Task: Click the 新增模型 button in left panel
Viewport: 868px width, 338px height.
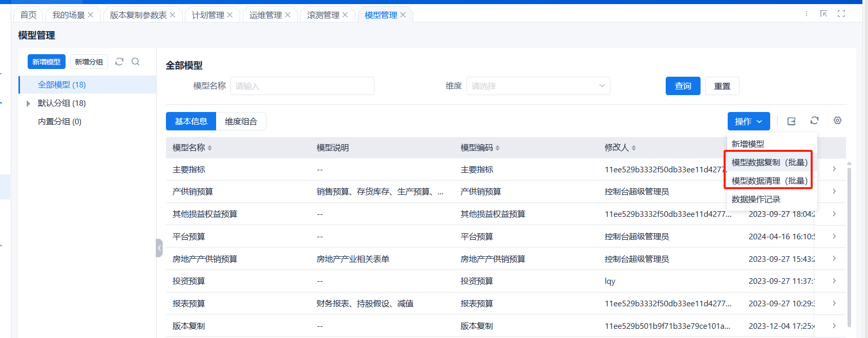Action: pyautogui.click(x=46, y=62)
